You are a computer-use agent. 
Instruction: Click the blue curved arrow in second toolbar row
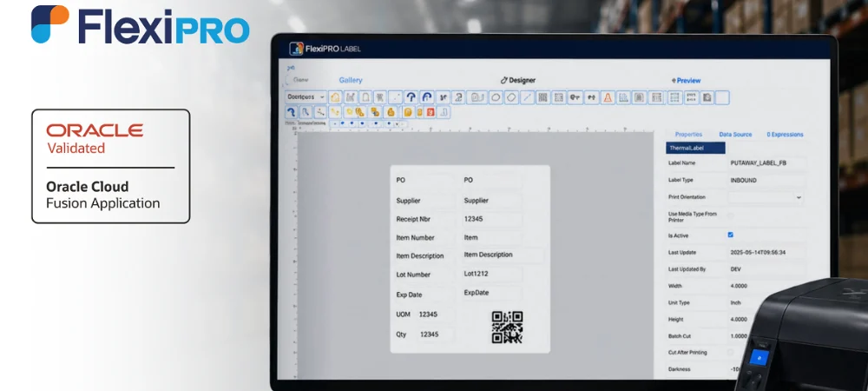(x=291, y=112)
